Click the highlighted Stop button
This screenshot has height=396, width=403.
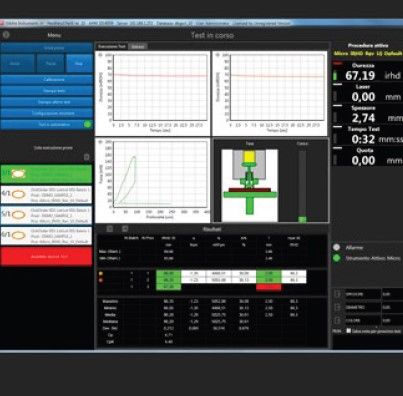click(79, 63)
